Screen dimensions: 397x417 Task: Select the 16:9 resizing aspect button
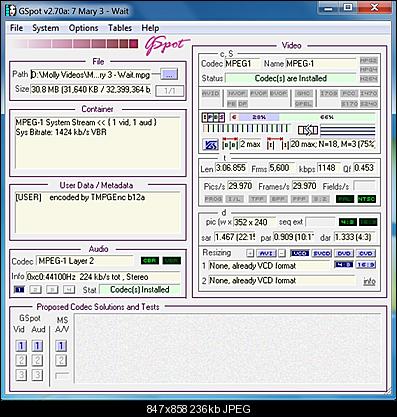click(x=366, y=265)
